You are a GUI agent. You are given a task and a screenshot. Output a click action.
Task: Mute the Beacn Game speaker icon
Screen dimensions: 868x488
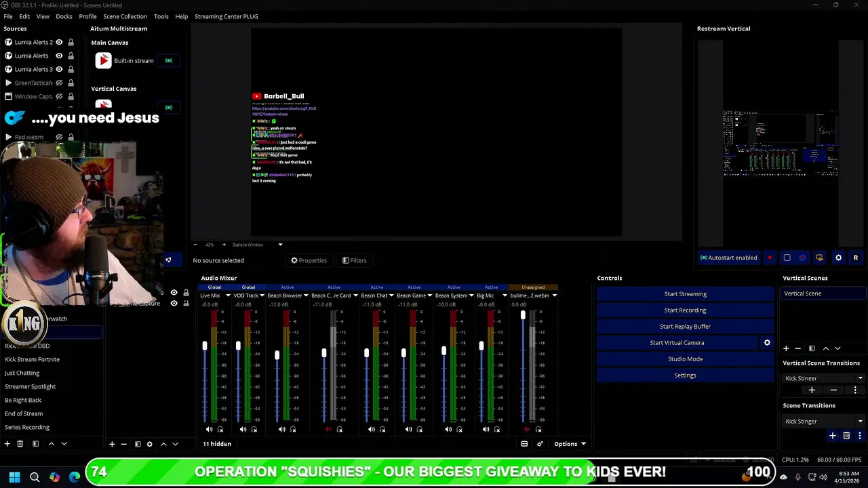coord(408,429)
